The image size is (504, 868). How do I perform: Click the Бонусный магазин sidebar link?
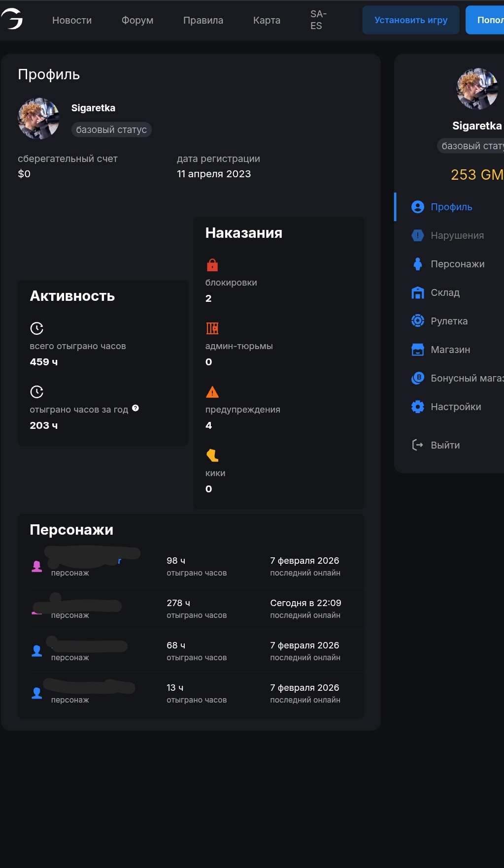click(x=466, y=378)
